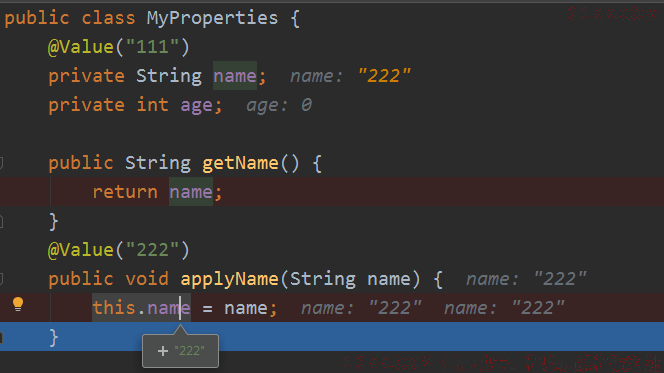This screenshot has width=664, height=373.
Task: Click the "222" value in debugger tooltip
Action: (189, 351)
